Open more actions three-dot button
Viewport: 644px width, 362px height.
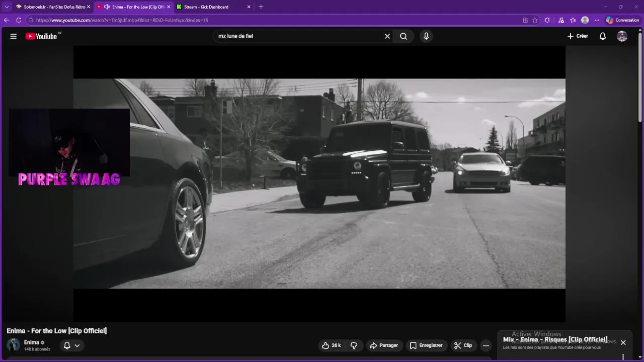pos(486,345)
